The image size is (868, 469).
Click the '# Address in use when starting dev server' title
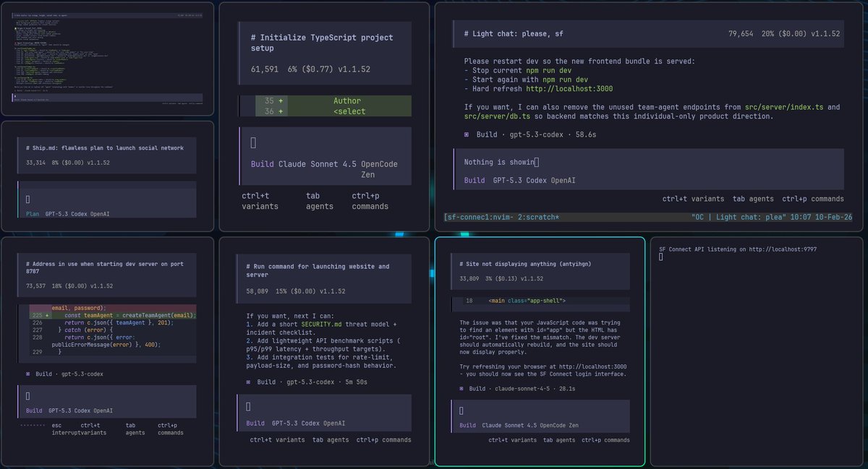click(x=104, y=268)
